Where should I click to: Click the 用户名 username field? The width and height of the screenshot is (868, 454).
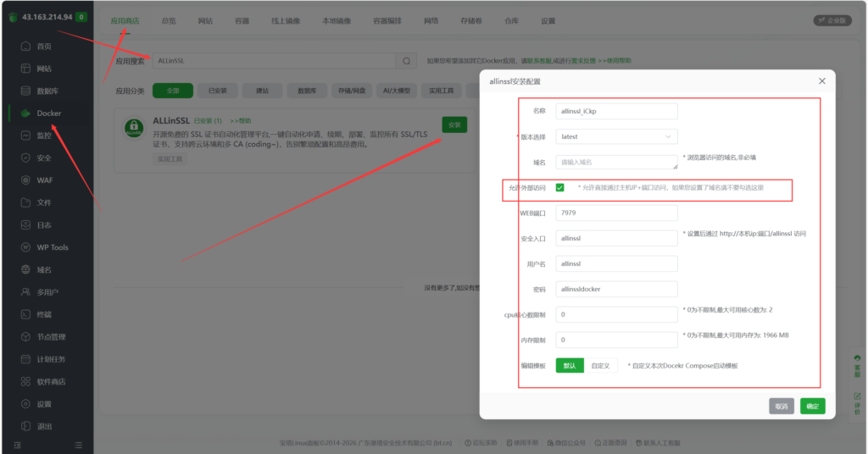[x=617, y=263]
